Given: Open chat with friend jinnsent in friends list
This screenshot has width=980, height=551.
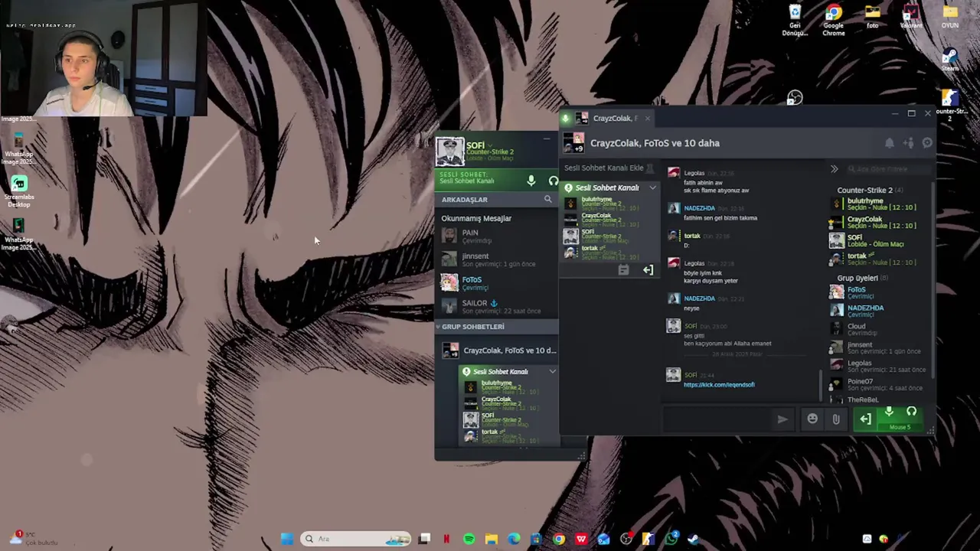Looking at the screenshot, I should tap(498, 259).
